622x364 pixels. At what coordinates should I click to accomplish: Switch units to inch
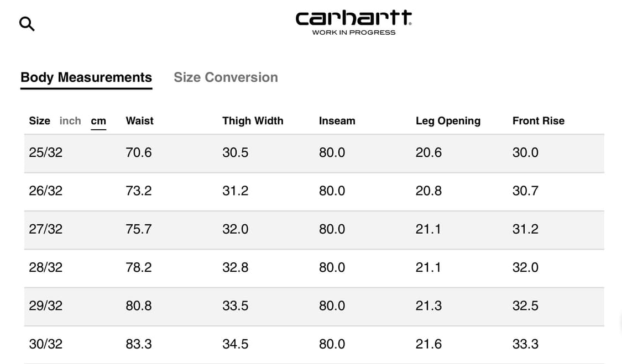(70, 121)
